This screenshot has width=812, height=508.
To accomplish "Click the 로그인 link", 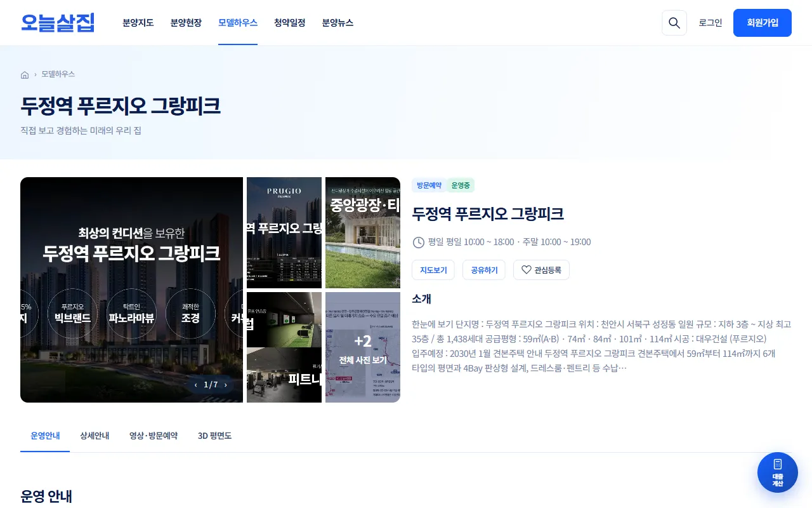I will (710, 23).
